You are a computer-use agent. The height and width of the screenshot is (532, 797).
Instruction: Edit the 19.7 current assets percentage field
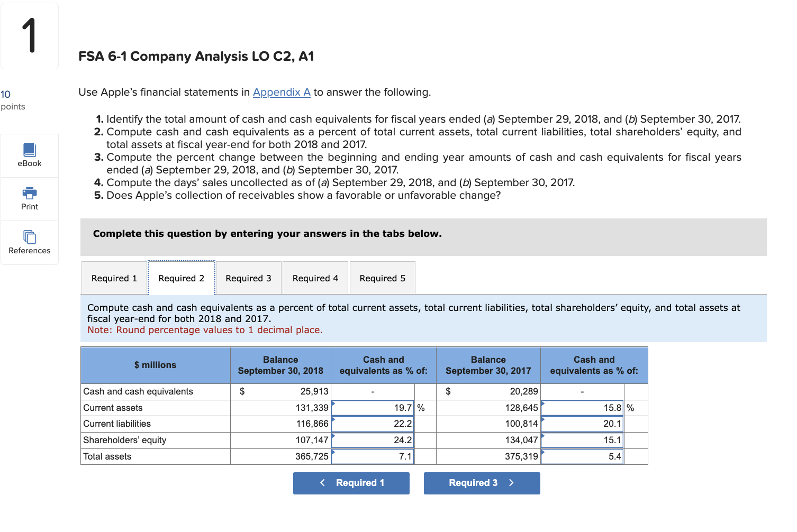[x=372, y=408]
